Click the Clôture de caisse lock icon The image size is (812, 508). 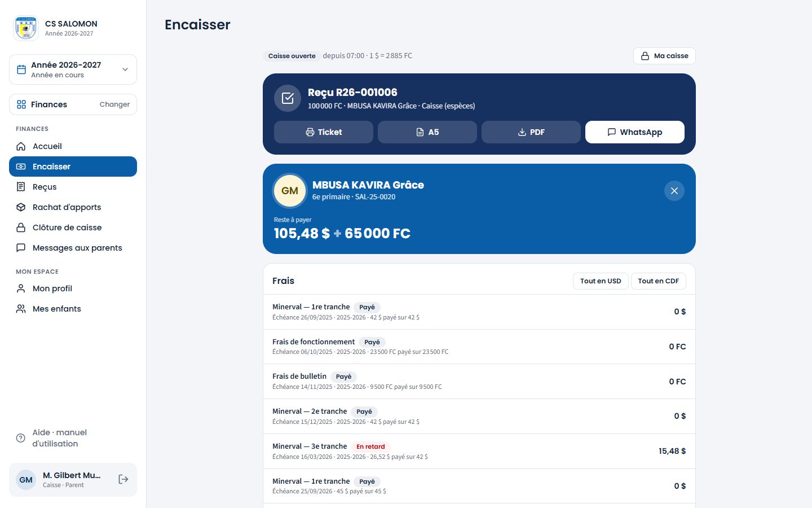click(x=21, y=227)
